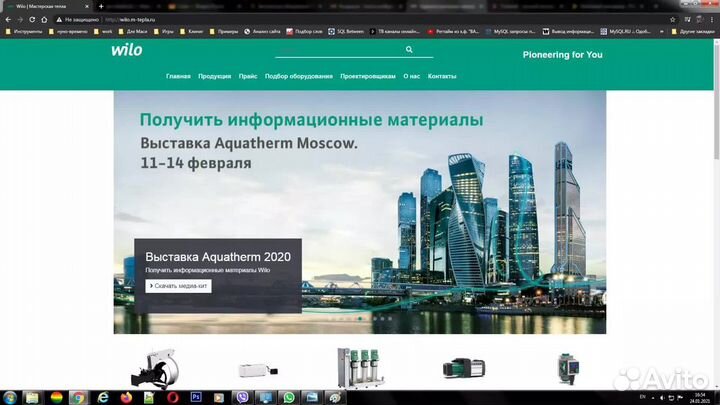This screenshot has width=720, height=405.
Task: Open Viber from the taskbar
Action: [x=242, y=398]
